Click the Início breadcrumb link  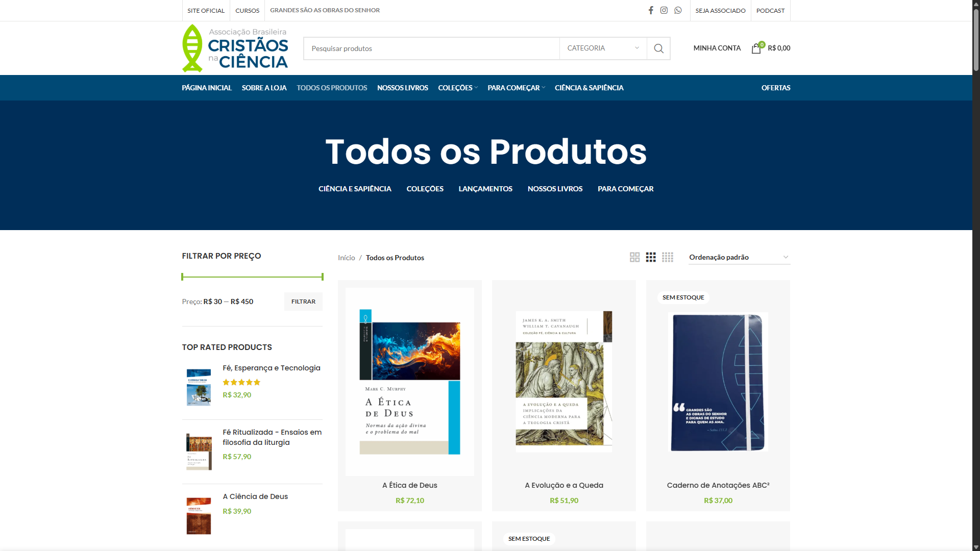pyautogui.click(x=346, y=258)
